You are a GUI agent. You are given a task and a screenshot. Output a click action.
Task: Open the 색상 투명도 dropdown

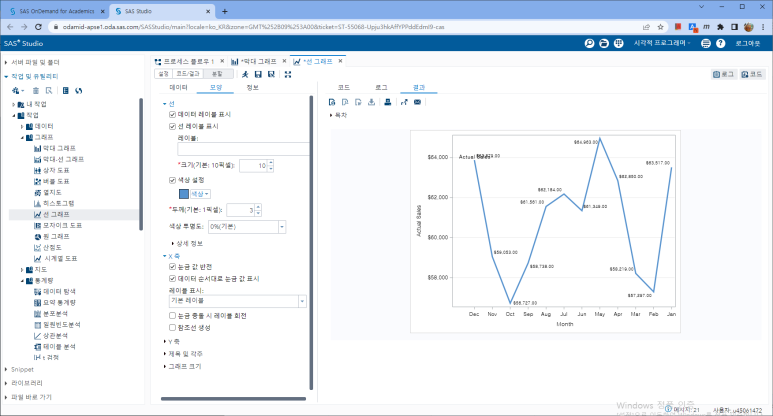[282, 227]
